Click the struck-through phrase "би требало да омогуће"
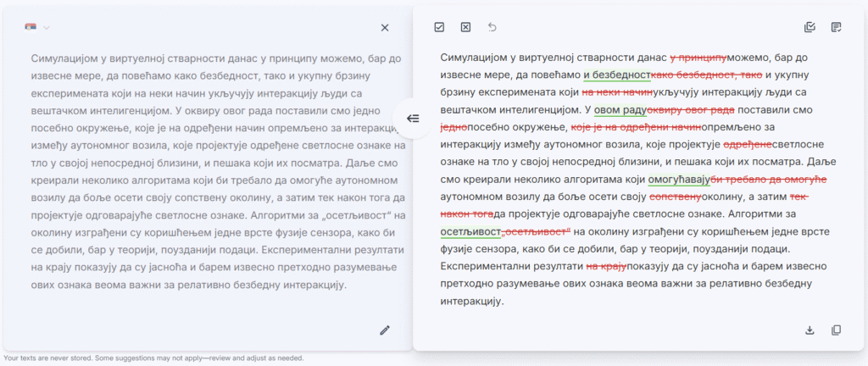The width and height of the screenshot is (868, 366). (768, 179)
